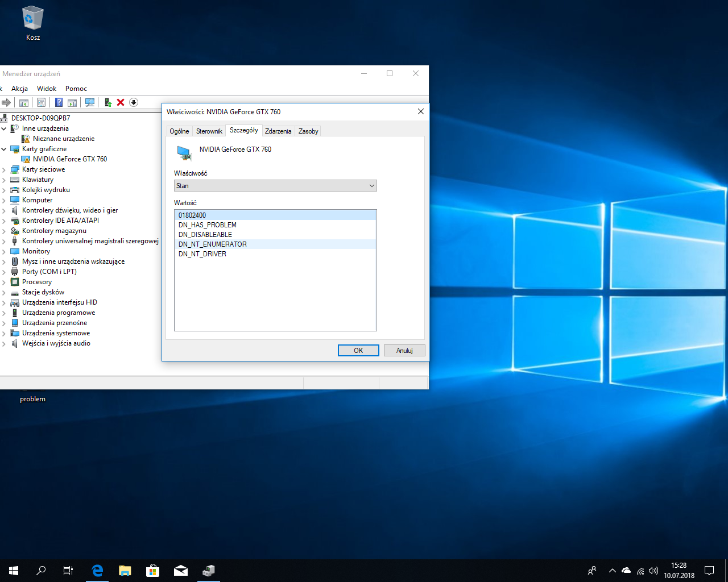728x582 pixels.
Task: Open the Widok menu
Action: coord(47,89)
